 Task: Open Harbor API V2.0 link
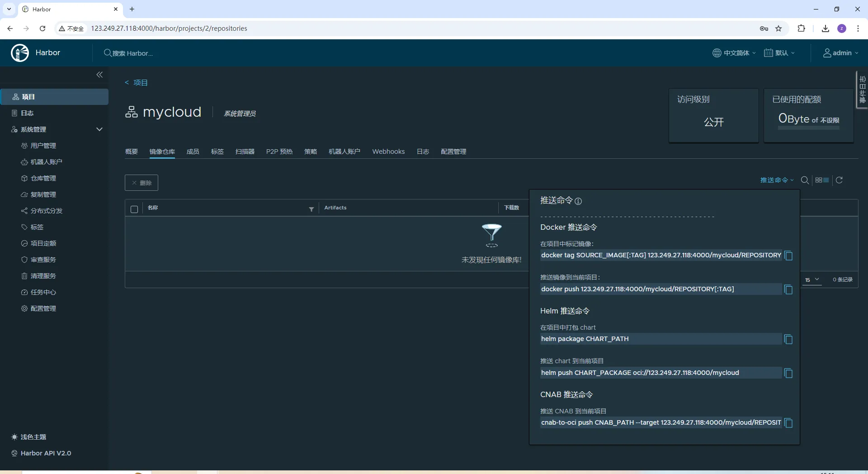41,453
